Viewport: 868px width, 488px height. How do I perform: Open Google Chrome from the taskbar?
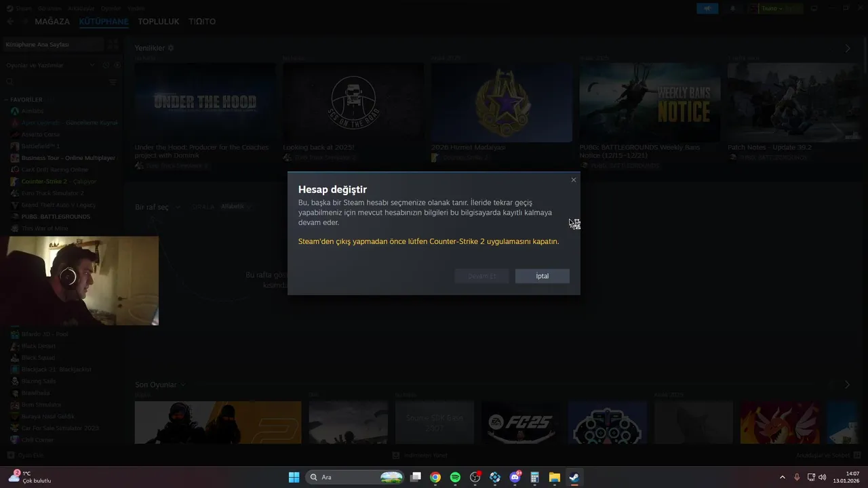coord(435,477)
